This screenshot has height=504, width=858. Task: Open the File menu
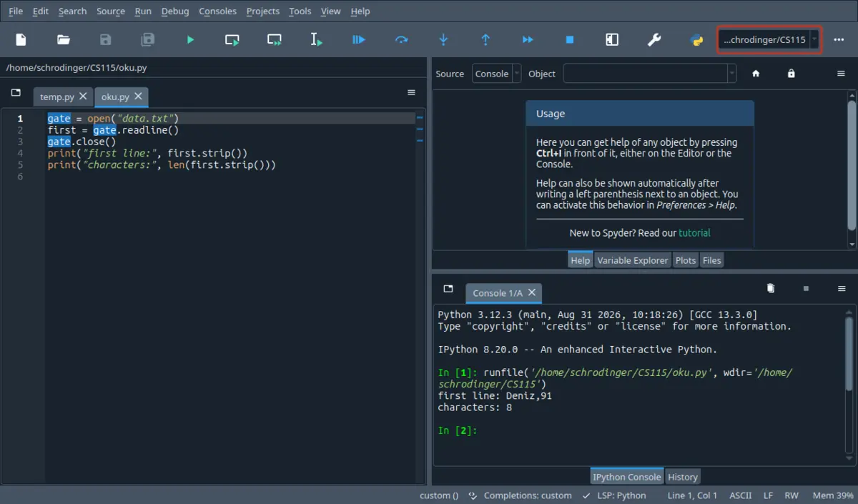click(x=16, y=11)
